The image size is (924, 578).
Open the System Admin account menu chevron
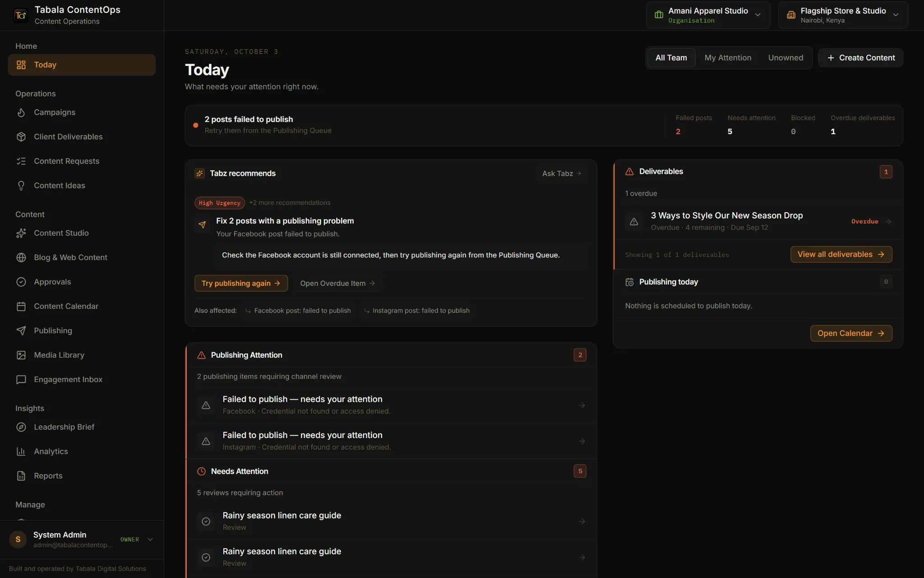[x=150, y=539]
